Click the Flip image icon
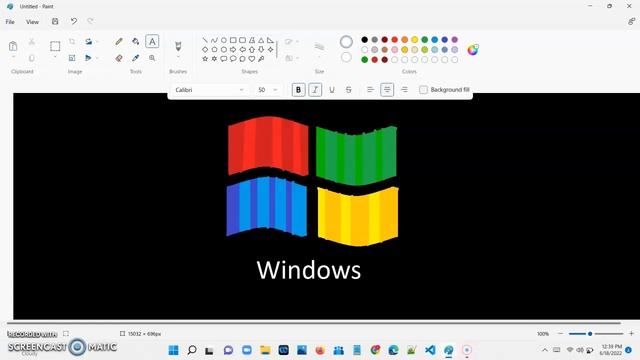 click(x=88, y=58)
